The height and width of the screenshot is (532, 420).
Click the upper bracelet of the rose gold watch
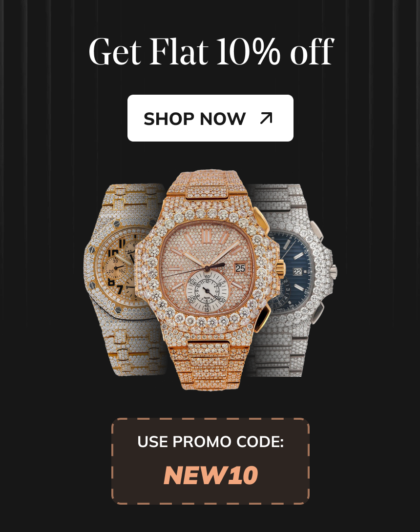207,187
